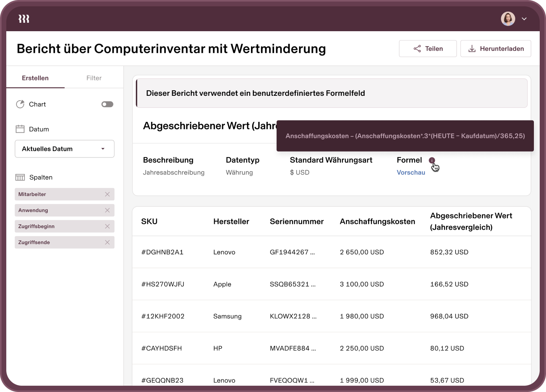Click the Spalten columns icon
The width and height of the screenshot is (546, 392).
coord(20,178)
